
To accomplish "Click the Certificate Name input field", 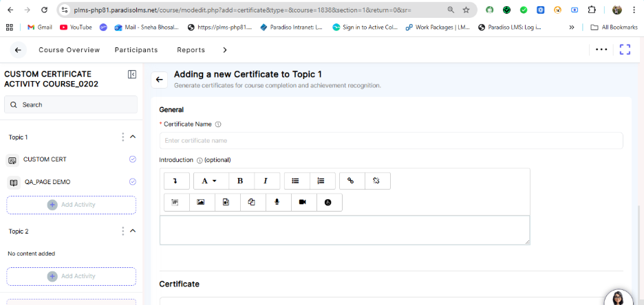I will [x=391, y=141].
